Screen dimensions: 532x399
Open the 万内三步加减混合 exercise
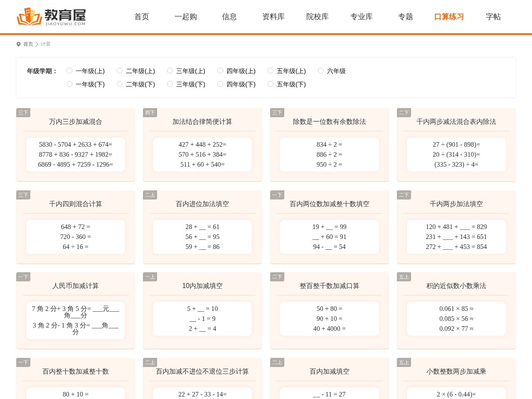click(76, 122)
